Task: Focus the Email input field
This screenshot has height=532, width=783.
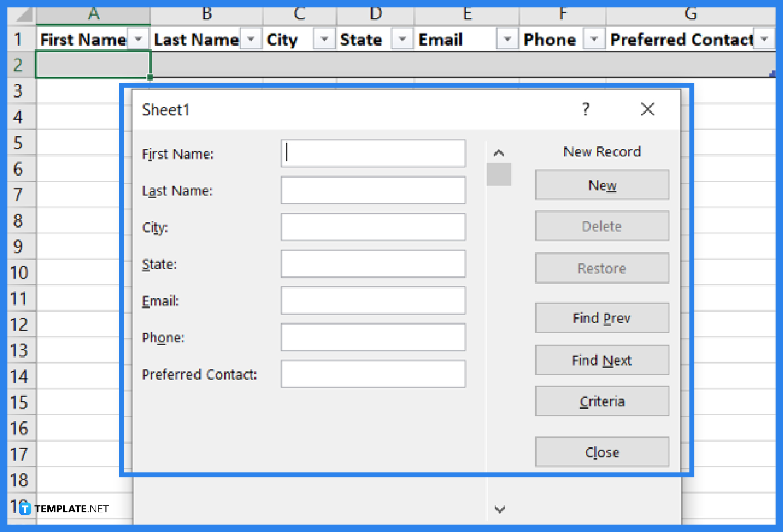Action: coord(373,300)
